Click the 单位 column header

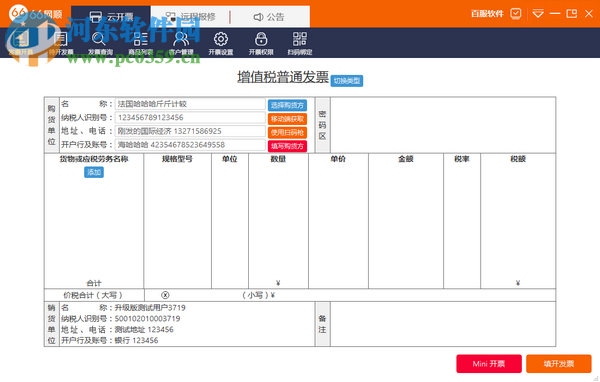(x=230, y=159)
